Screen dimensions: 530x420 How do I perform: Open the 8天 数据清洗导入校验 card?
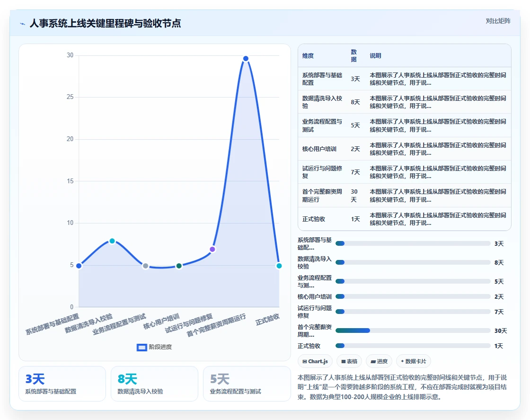pyautogui.click(x=154, y=384)
